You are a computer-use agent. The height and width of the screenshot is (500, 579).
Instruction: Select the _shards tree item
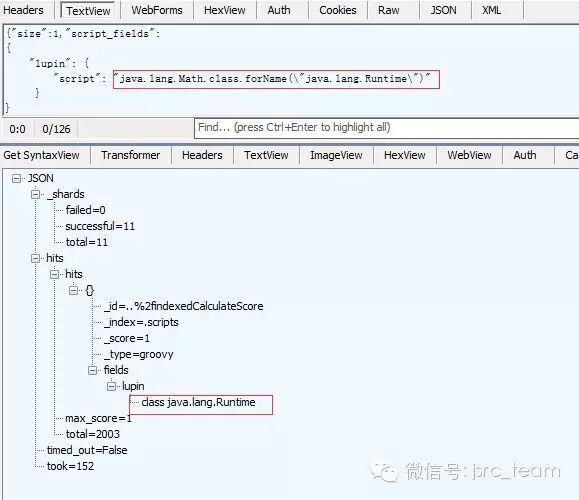point(66,194)
